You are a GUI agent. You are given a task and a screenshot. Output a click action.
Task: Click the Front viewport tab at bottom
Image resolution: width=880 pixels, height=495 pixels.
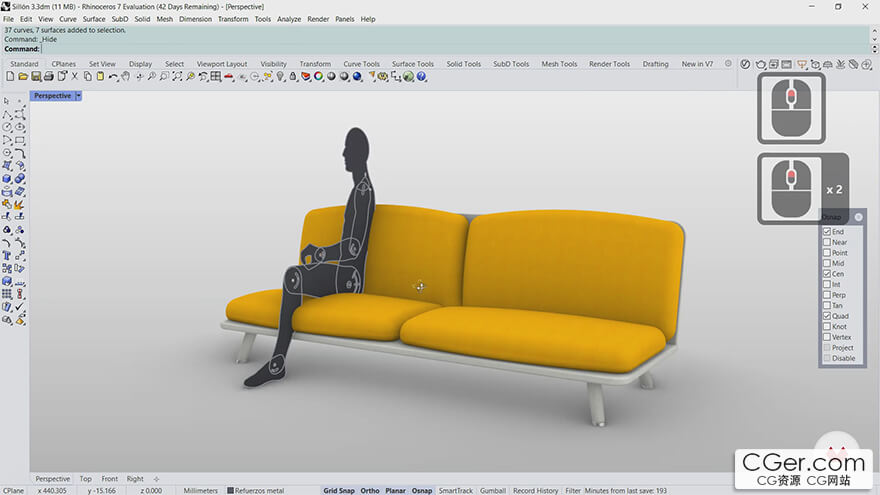109,479
